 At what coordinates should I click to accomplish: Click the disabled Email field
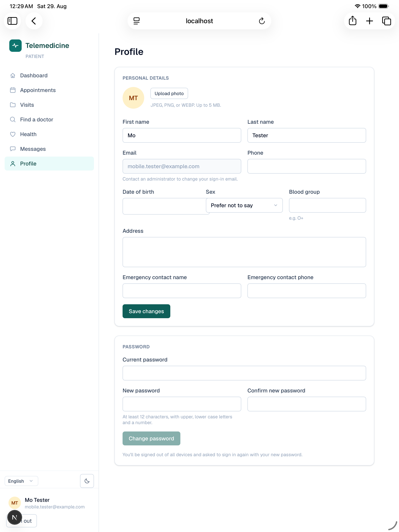(x=182, y=166)
